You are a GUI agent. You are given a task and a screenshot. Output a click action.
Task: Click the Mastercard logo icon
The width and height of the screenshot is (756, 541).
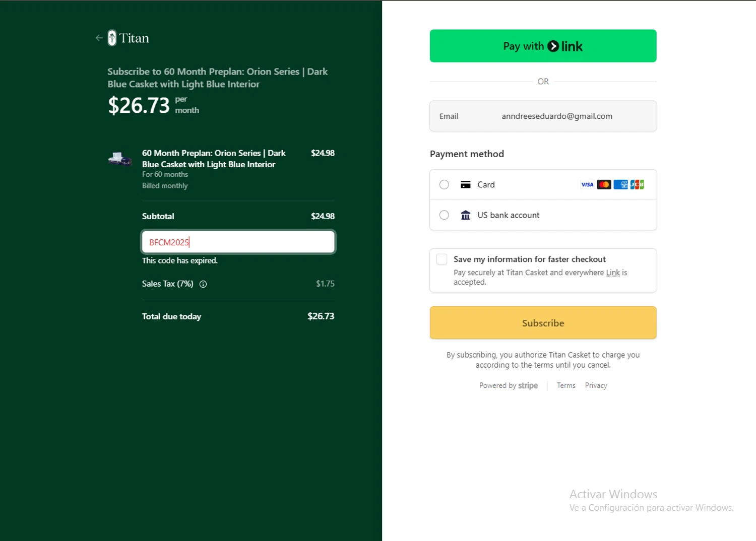pos(604,184)
